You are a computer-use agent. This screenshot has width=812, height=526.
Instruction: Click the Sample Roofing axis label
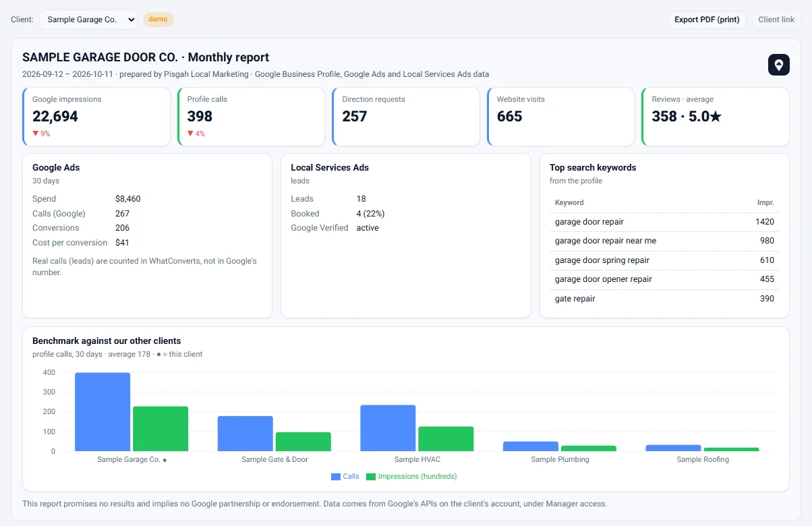pyautogui.click(x=703, y=459)
